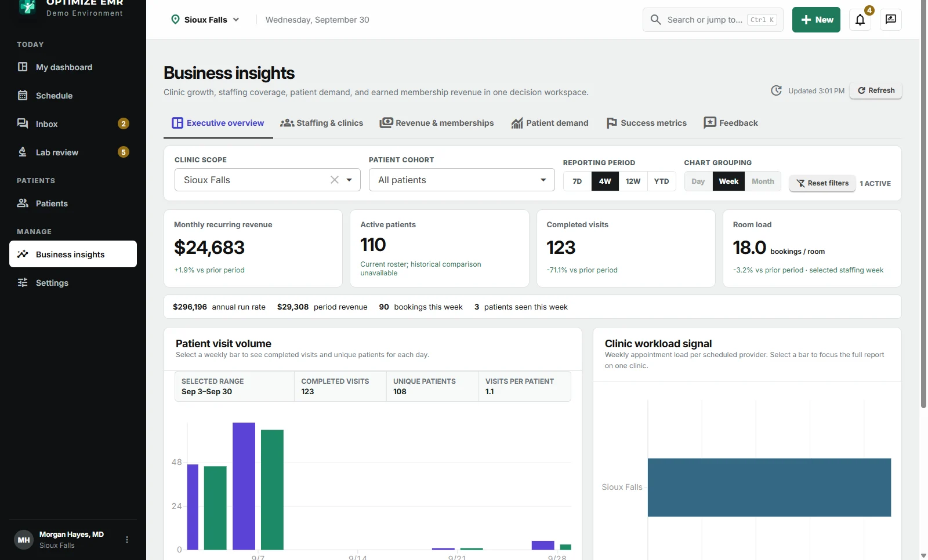
Task: Click the Lab review microscope icon
Action: 23,152
